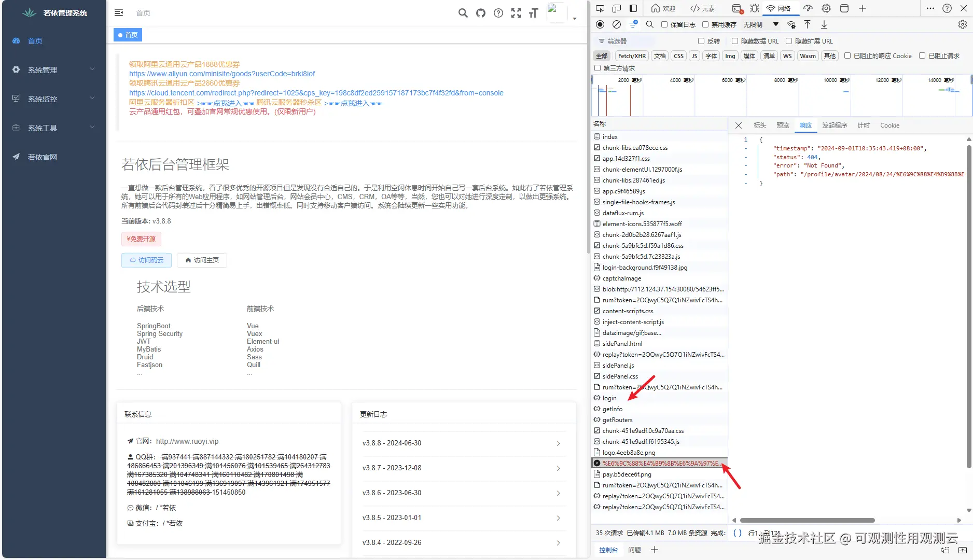Open the Application tool icon
The image size is (973, 560).
[844, 8]
